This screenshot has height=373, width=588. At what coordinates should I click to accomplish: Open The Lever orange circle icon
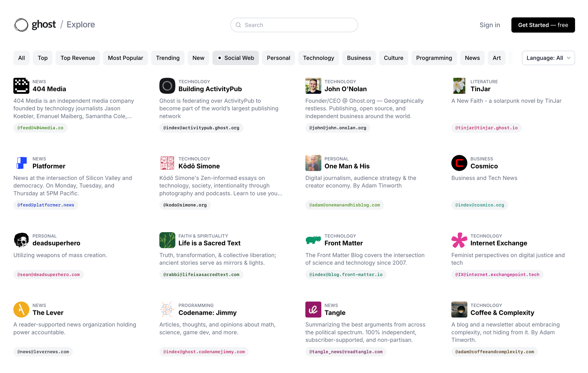(x=21, y=310)
